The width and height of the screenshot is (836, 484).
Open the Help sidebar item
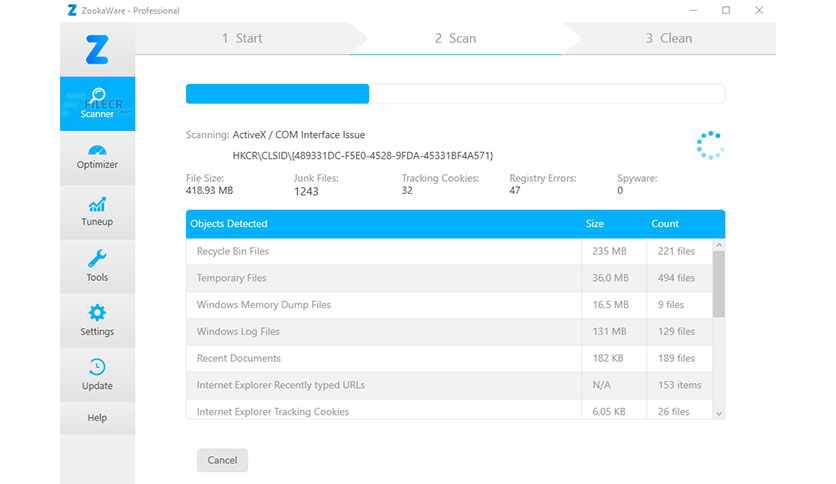coord(97,418)
